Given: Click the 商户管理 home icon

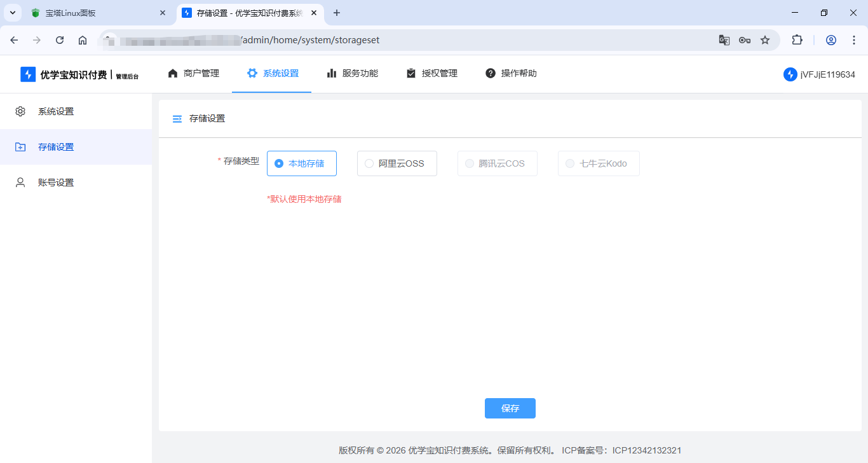Looking at the screenshot, I should pyautogui.click(x=172, y=73).
